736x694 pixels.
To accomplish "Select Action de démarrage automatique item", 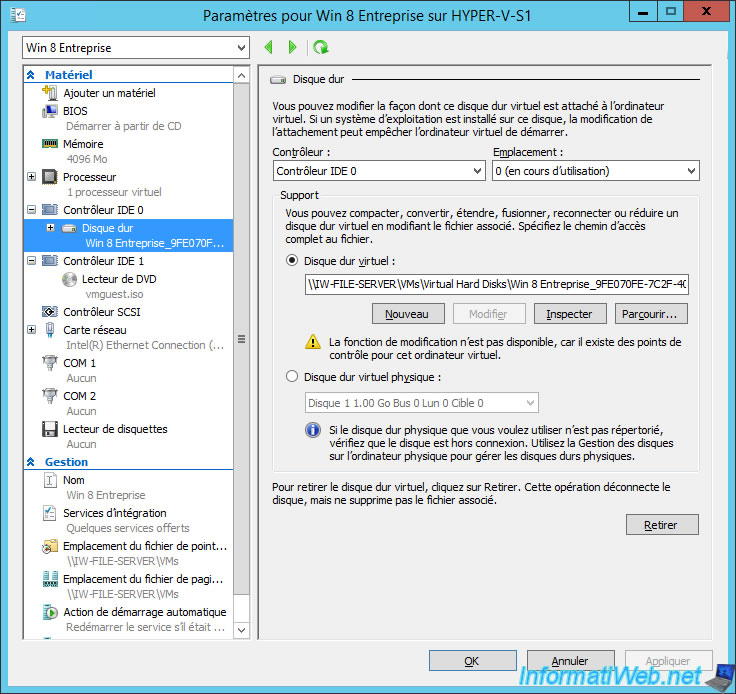I will [x=145, y=612].
